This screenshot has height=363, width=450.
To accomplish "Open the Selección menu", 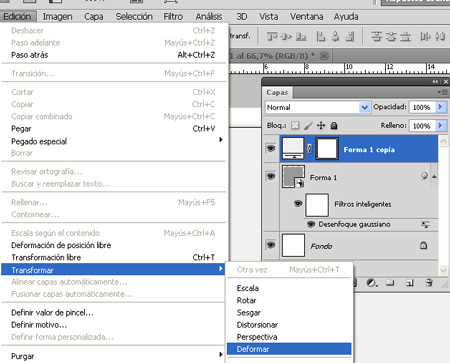I will click(x=134, y=17).
